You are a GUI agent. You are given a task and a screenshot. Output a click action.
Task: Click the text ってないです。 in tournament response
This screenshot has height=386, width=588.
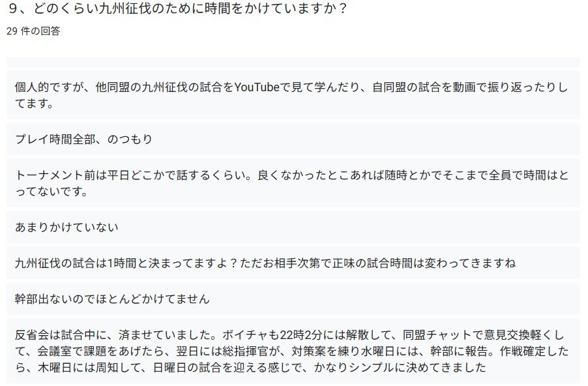[51, 191]
